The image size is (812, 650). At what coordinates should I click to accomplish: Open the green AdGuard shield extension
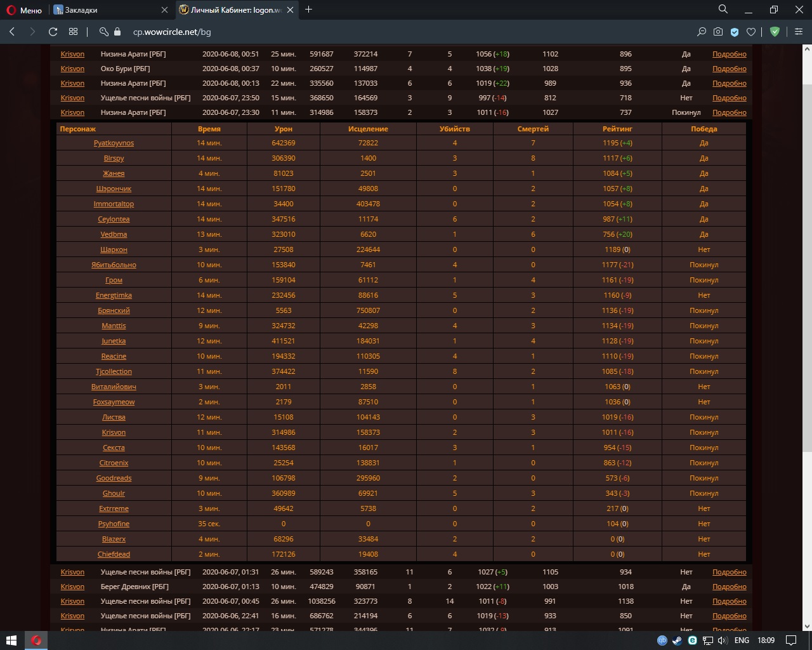pyautogui.click(x=775, y=32)
